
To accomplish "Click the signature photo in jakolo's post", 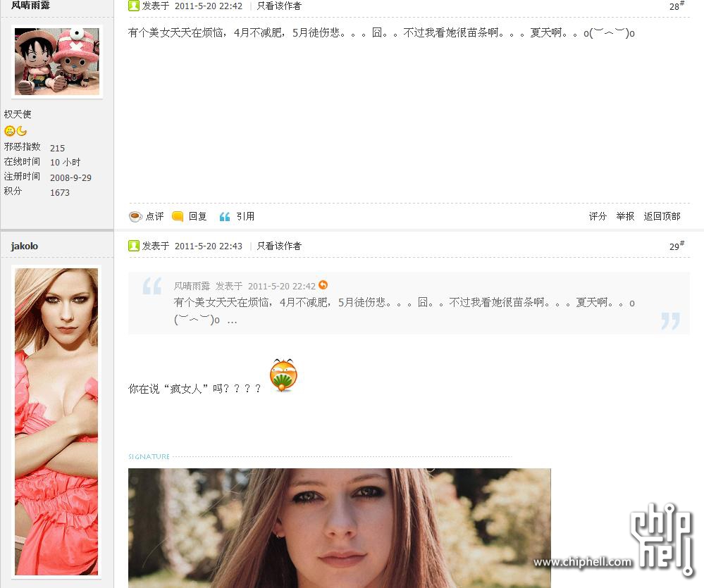I will tap(340, 528).
